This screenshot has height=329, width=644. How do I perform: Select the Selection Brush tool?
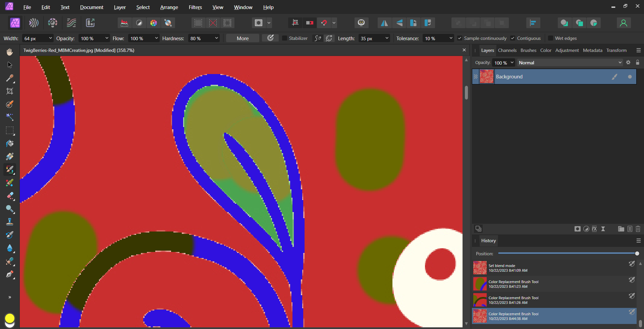pyautogui.click(x=10, y=104)
